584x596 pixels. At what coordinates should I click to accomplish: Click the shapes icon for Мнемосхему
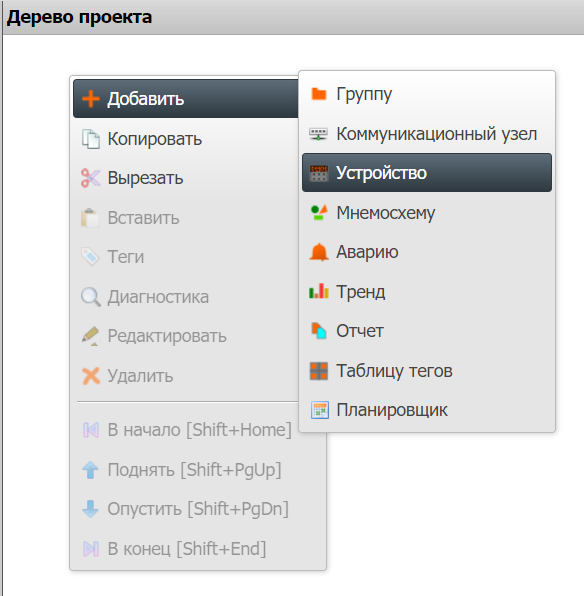[x=319, y=212]
